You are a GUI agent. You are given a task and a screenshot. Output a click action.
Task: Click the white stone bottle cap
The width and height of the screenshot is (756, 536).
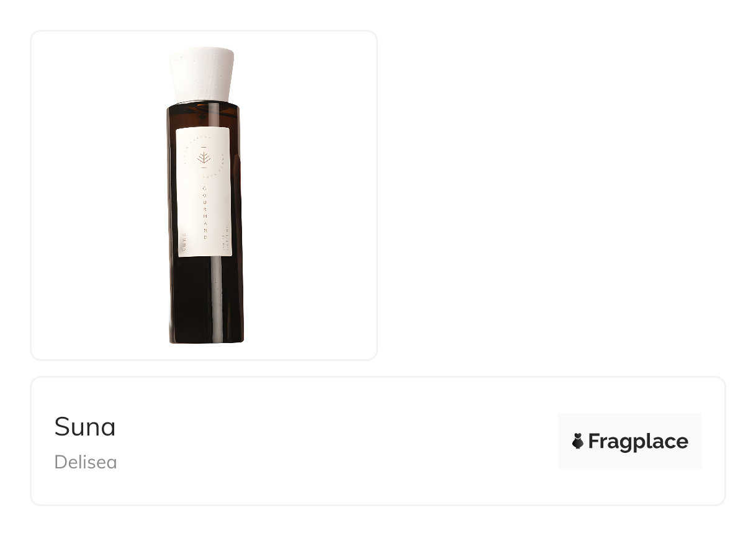202,74
